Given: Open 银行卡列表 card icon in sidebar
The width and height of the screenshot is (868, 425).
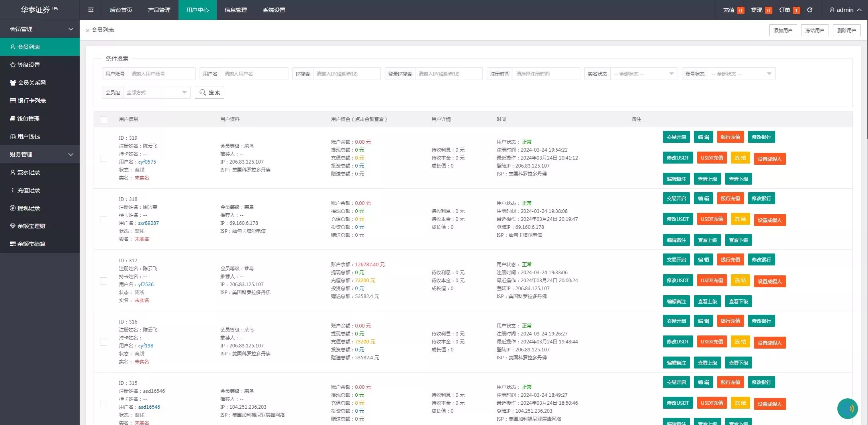Looking at the screenshot, I should pos(13,101).
